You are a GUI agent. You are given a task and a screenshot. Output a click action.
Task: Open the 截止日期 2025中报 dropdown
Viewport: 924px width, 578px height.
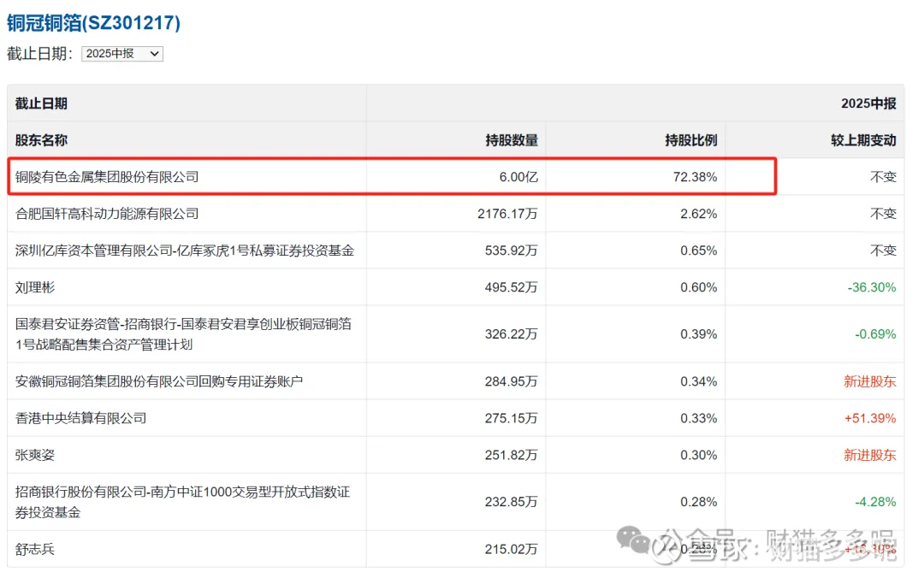click(122, 54)
